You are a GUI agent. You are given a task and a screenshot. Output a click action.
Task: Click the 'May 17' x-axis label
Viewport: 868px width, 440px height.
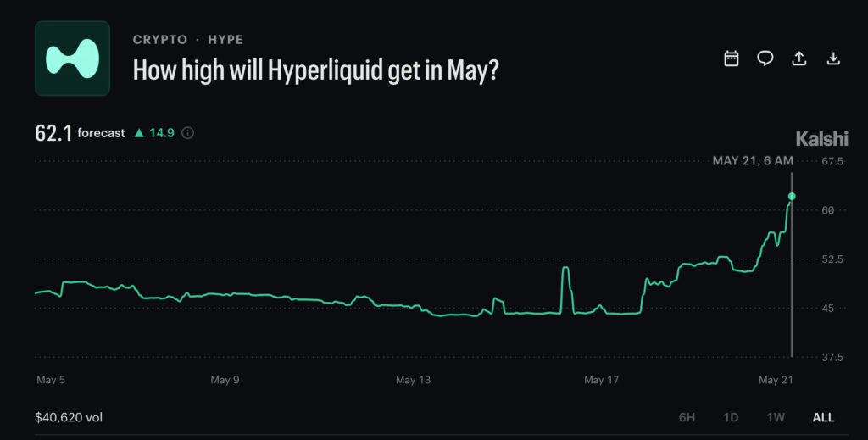pyautogui.click(x=601, y=380)
